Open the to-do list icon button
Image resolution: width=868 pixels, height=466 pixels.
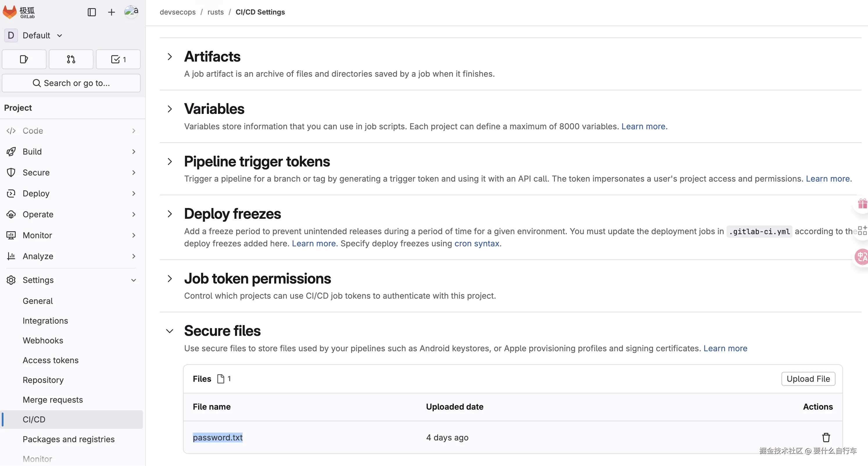[118, 59]
